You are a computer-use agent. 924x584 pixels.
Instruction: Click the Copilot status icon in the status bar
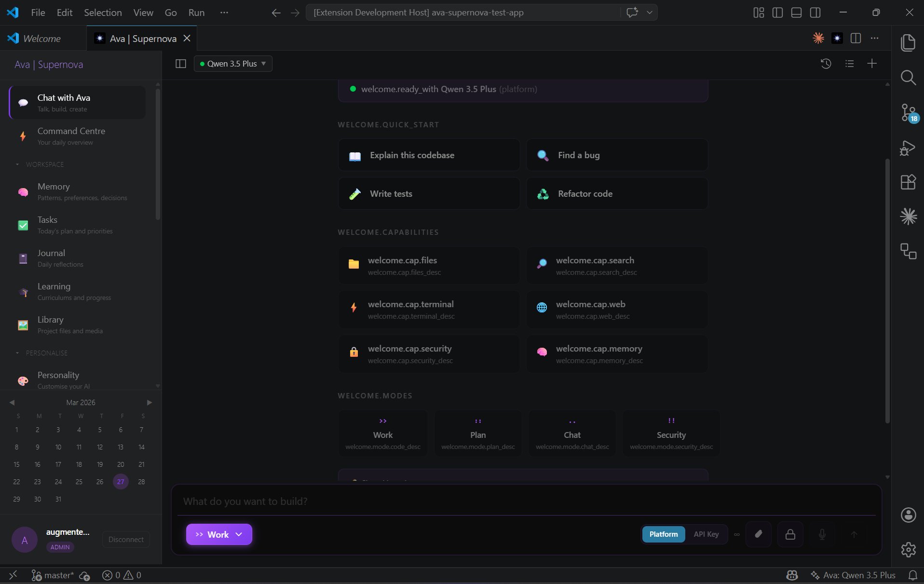(792, 575)
